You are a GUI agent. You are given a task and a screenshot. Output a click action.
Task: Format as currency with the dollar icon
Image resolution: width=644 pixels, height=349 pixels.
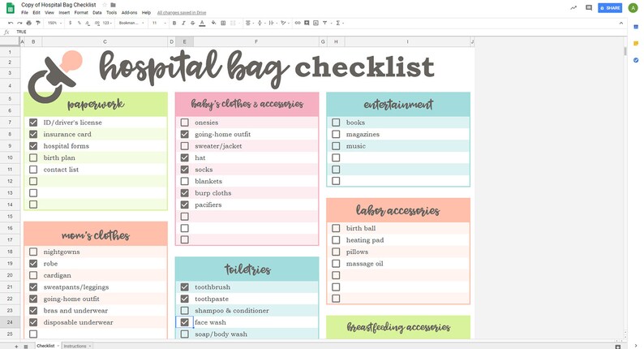click(71, 23)
